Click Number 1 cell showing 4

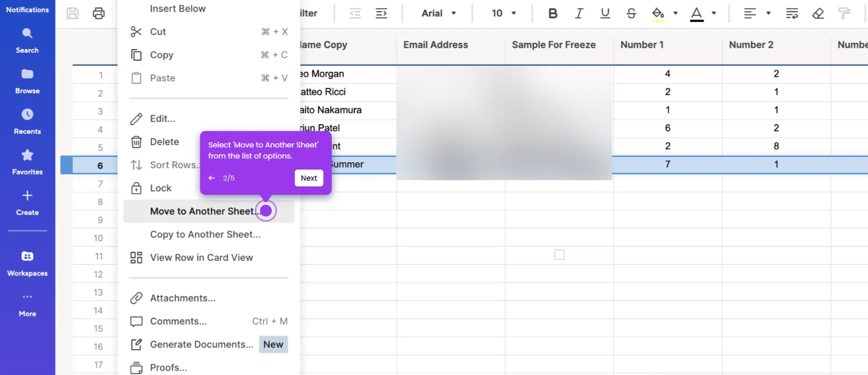point(668,74)
